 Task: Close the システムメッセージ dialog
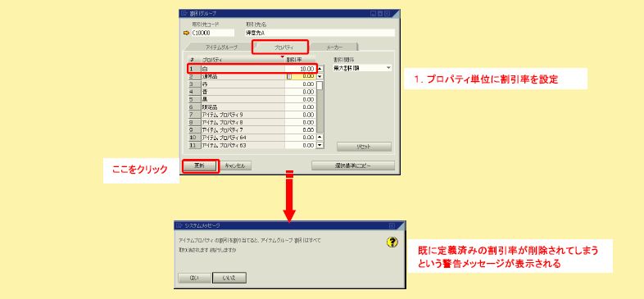point(392,225)
